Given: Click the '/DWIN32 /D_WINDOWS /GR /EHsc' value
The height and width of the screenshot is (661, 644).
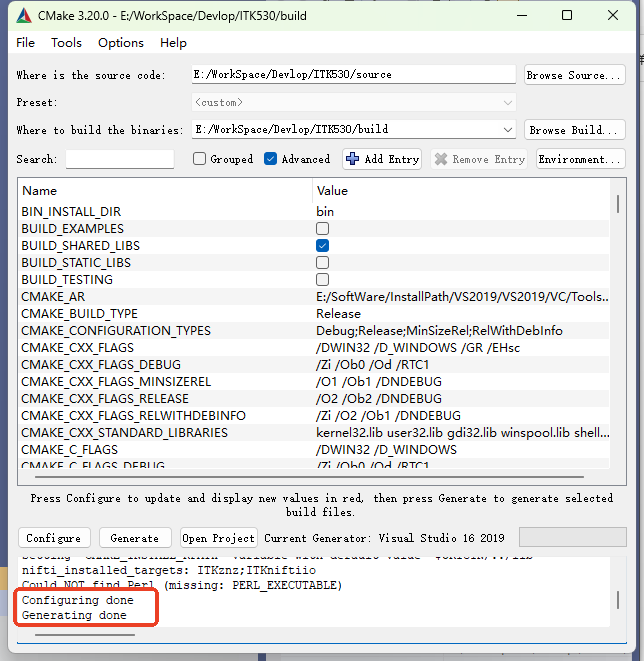Looking at the screenshot, I should pyautogui.click(x=418, y=348).
